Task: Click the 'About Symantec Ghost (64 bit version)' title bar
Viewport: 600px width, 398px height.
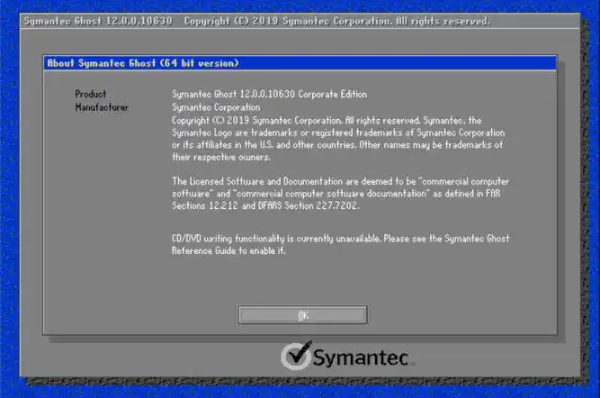Action: pyautogui.click(x=300, y=63)
